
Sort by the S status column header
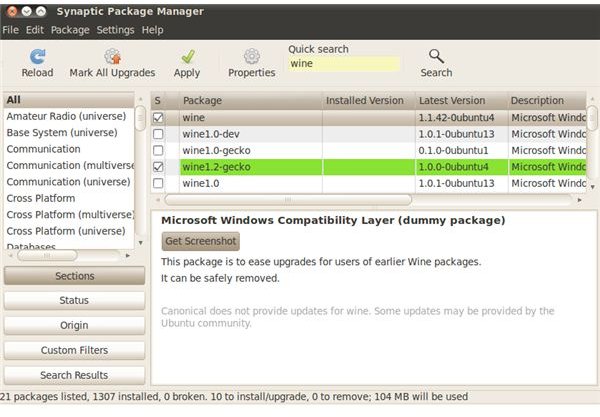click(157, 101)
